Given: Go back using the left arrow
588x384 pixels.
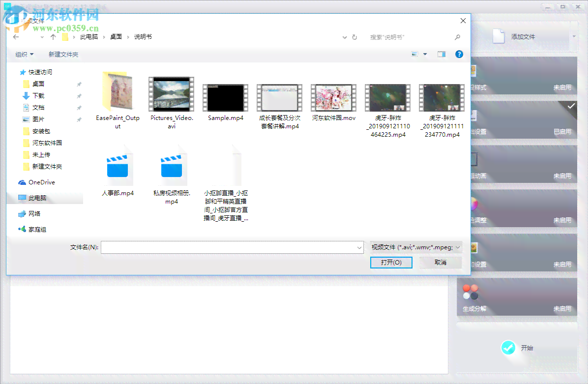Looking at the screenshot, I should coord(16,37).
